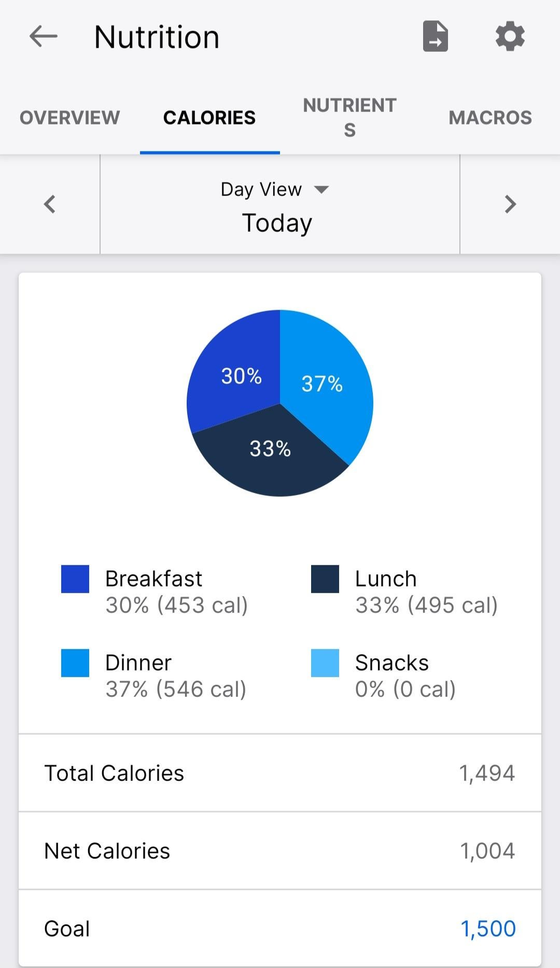The image size is (560, 968).
Task: Open the Total Calories row
Action: [280, 773]
